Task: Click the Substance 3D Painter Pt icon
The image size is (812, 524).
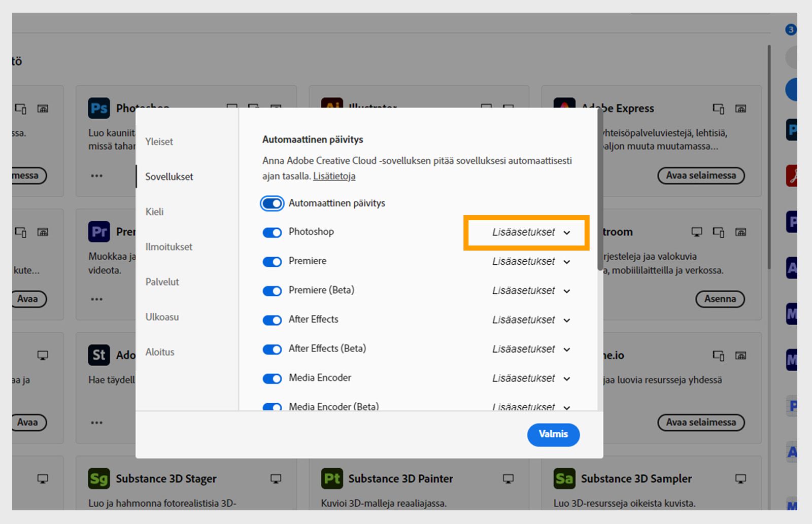Action: [332, 478]
